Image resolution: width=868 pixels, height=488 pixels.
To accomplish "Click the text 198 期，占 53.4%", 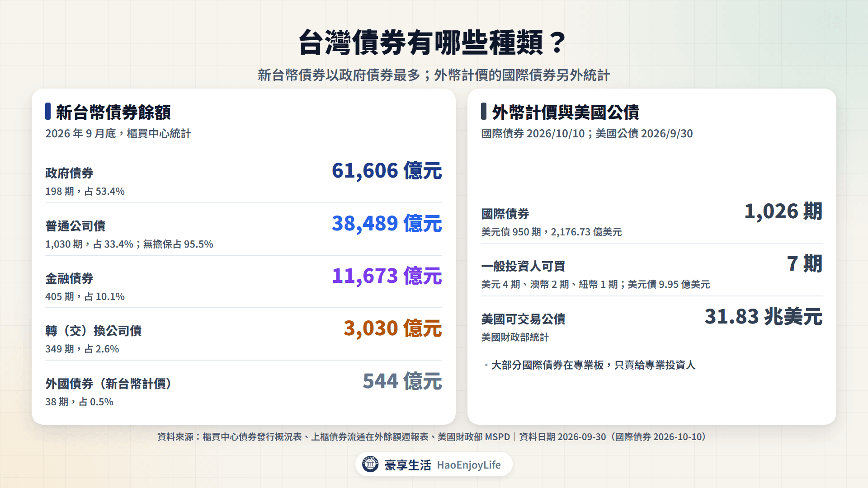I will coord(85,192).
